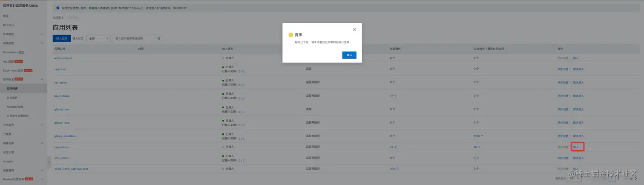Open 交互大盘 in the sidebar
This screenshot has height=185, width=644.
point(9,152)
